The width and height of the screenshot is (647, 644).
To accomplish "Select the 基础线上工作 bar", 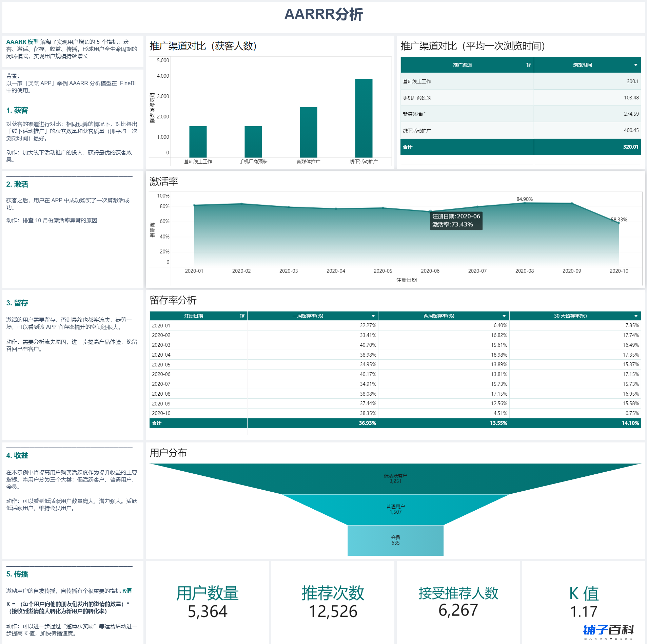I will click(198, 142).
